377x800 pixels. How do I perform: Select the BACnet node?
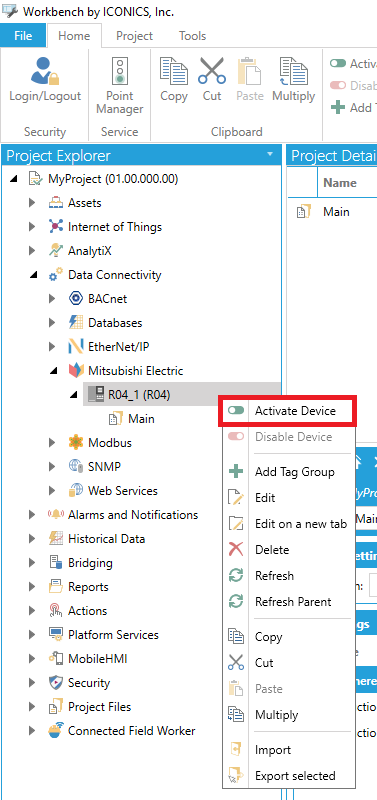pyautogui.click(x=107, y=299)
